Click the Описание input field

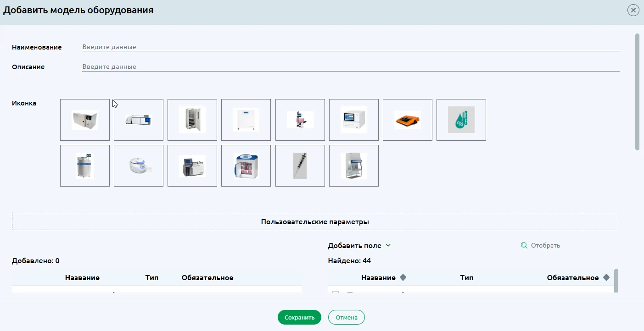(x=351, y=66)
